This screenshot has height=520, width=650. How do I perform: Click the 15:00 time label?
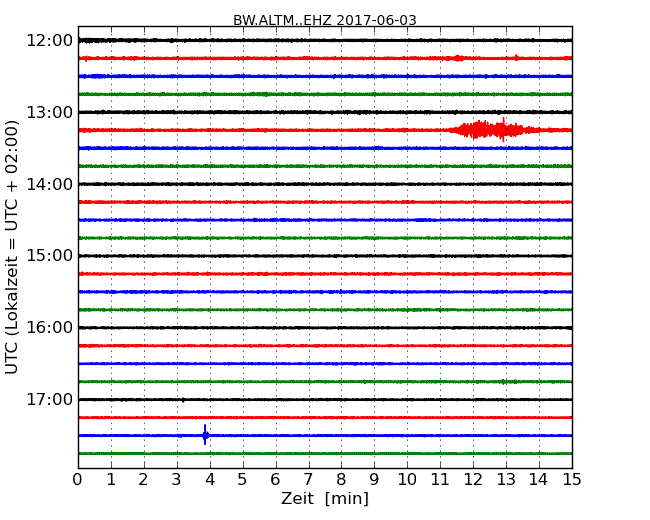tap(49, 256)
